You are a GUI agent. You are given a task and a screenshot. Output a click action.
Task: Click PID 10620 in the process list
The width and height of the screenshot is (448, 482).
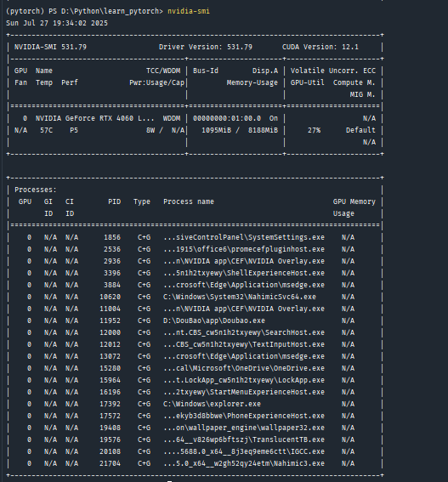pyautogui.click(x=110, y=297)
